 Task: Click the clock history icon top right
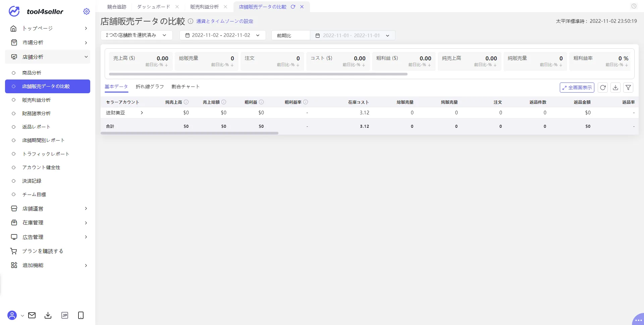(634, 6)
